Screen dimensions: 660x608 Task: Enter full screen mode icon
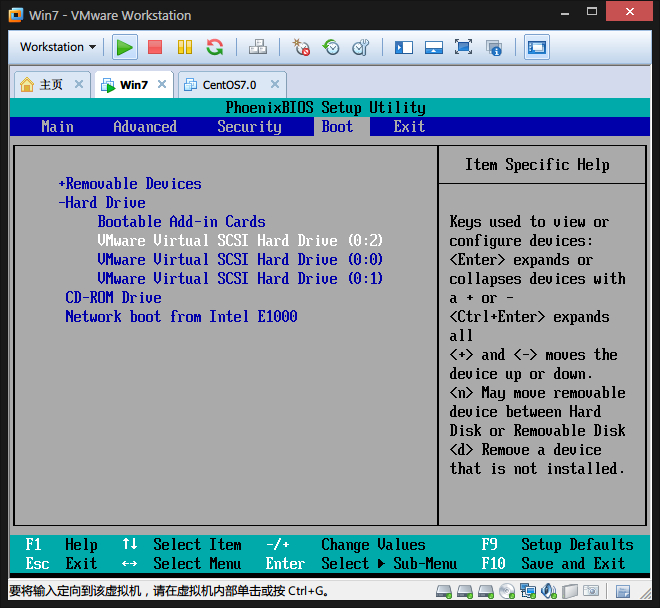tap(463, 47)
